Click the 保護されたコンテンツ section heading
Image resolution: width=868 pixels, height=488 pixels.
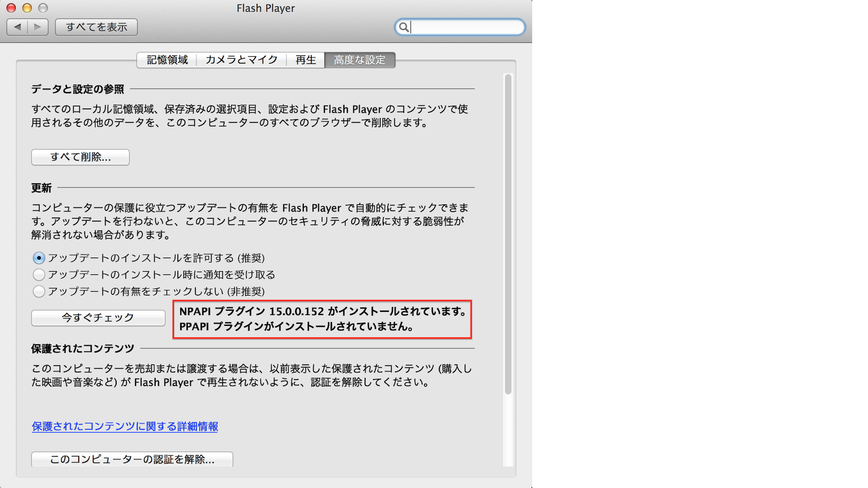coord(82,348)
